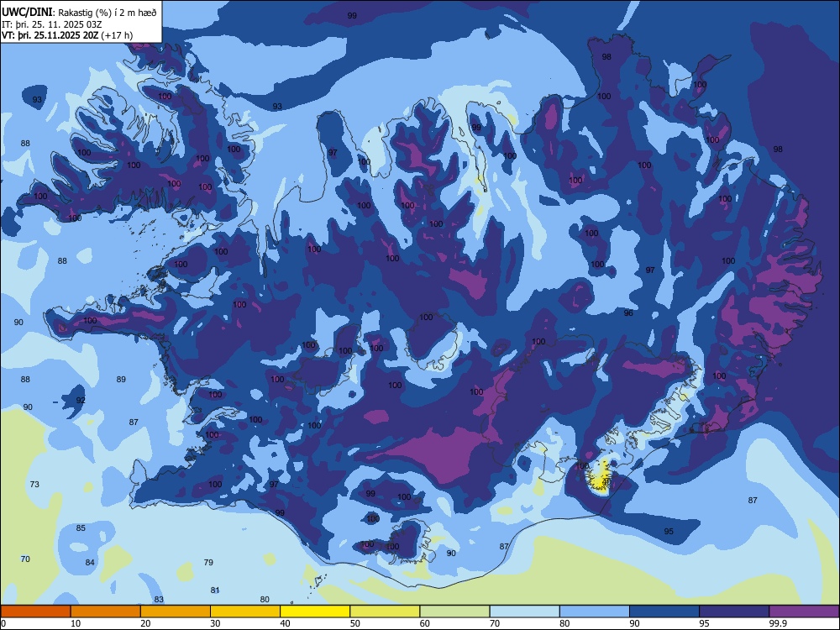Select the pale blue 70–80 legend segment
The image size is (840, 630).
524,612
